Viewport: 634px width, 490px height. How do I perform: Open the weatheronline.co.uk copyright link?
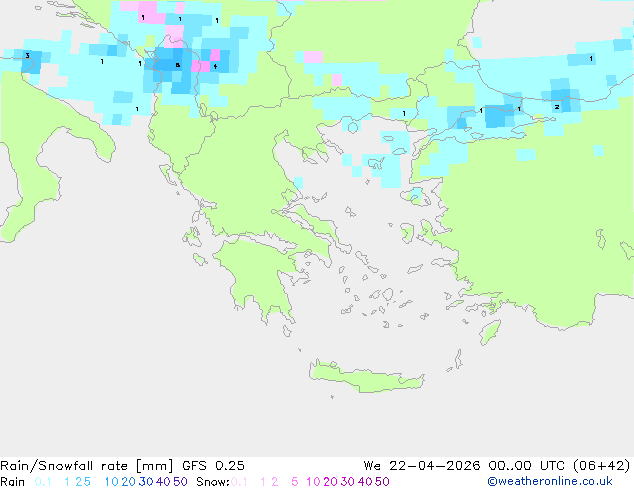(x=550, y=481)
